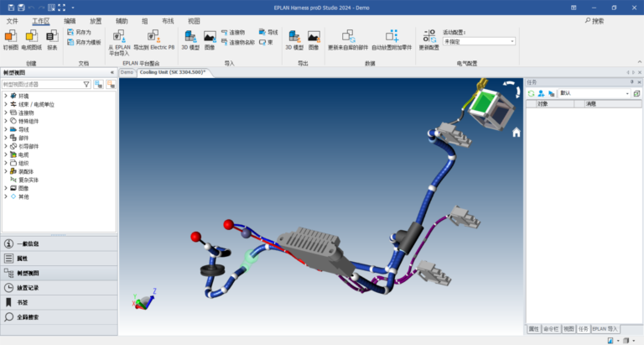Open the 辅助 ribbon tab

pos(122,21)
